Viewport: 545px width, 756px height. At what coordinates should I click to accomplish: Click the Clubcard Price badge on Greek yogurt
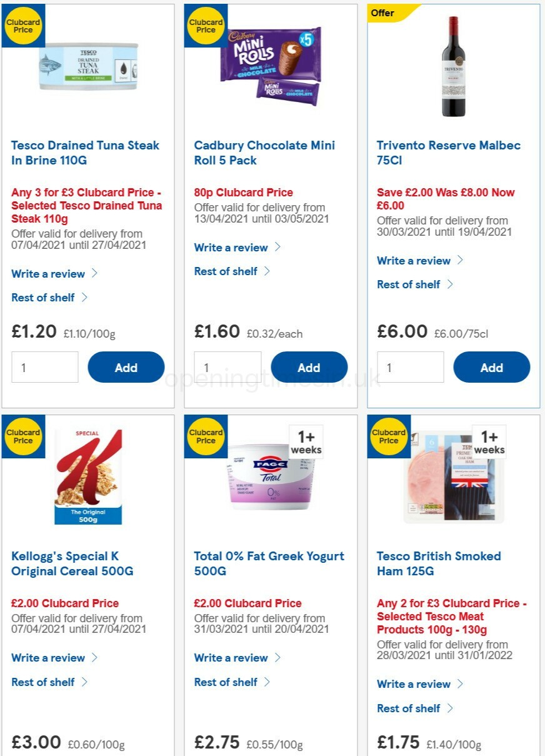206,436
